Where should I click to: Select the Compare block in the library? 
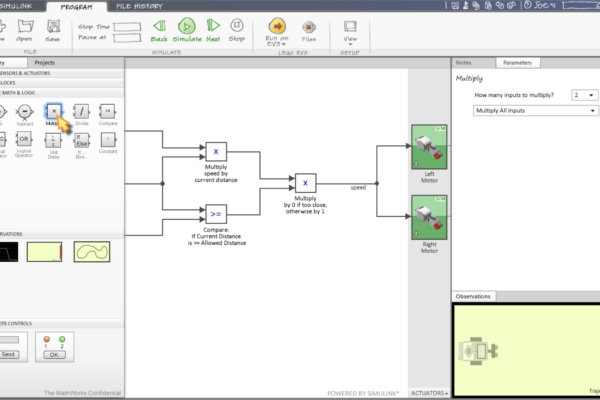click(108, 113)
